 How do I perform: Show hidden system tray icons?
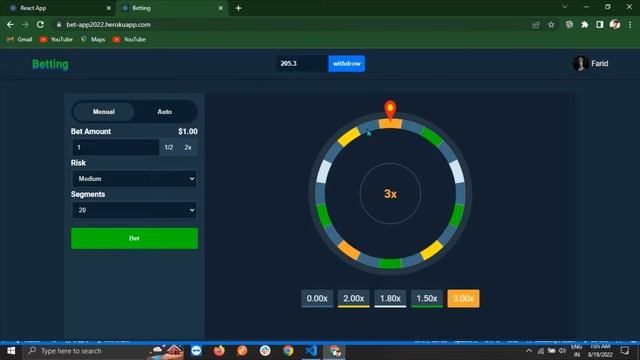[x=529, y=351]
